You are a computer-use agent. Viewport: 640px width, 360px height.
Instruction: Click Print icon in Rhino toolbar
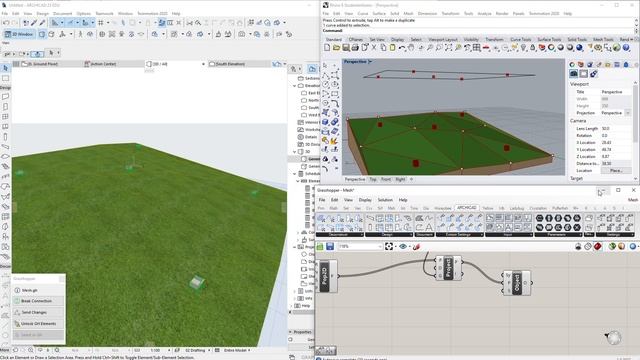click(355, 48)
